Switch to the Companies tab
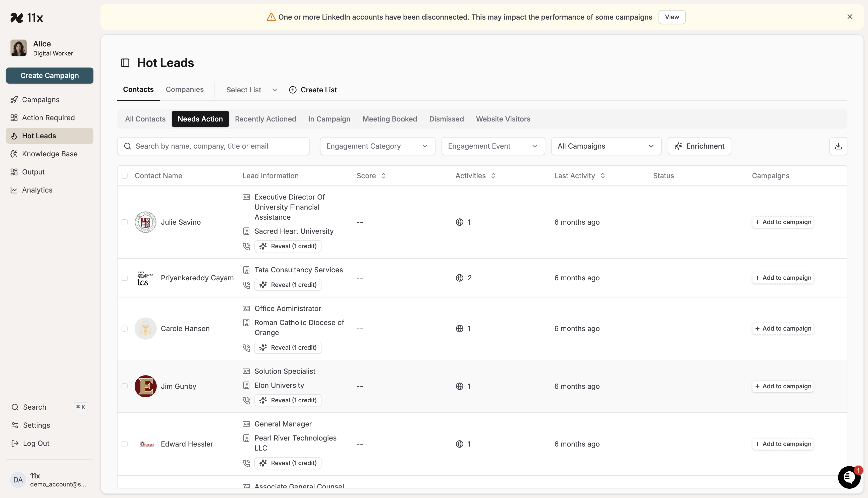This screenshot has width=868, height=498. point(185,89)
